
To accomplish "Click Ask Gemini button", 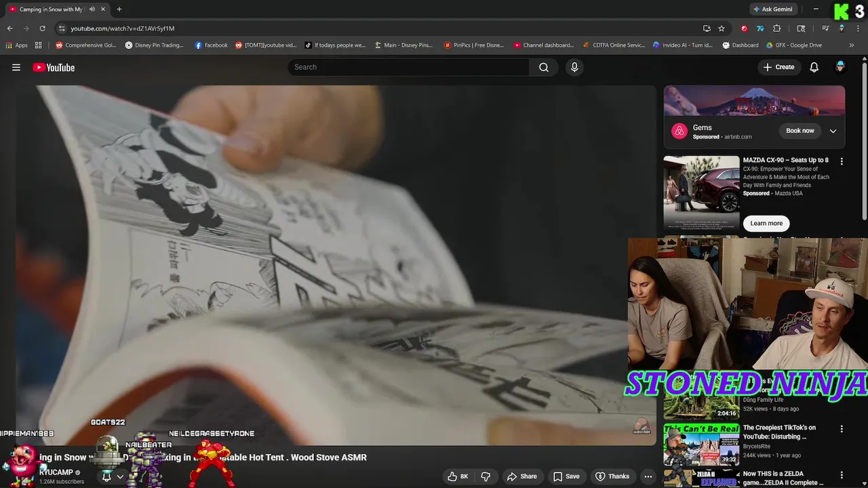I will point(772,9).
